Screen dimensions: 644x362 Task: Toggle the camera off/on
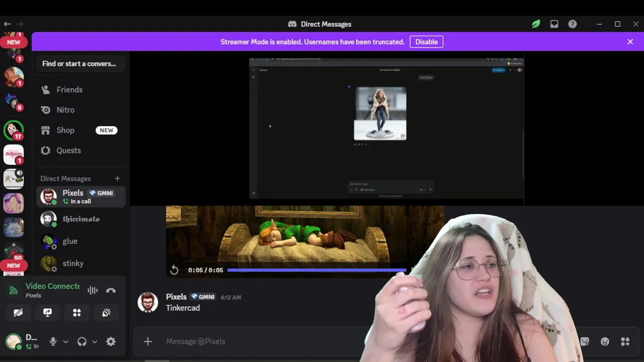[x=18, y=313]
